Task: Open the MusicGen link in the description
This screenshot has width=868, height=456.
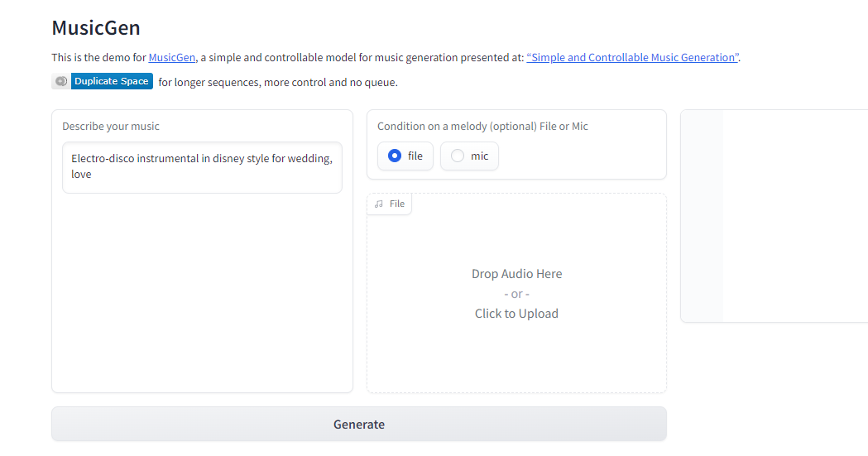Action: pyautogui.click(x=172, y=57)
